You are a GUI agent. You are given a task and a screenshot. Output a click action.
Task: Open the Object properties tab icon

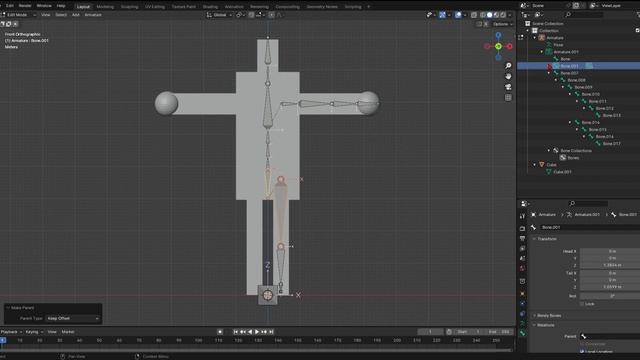point(522,293)
